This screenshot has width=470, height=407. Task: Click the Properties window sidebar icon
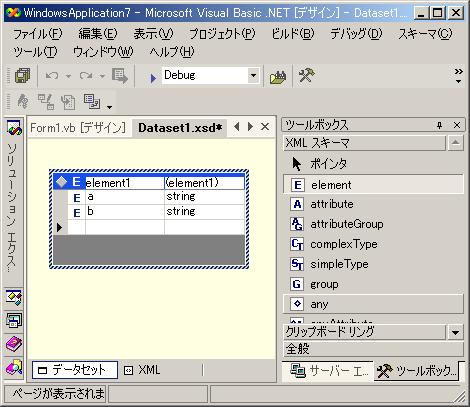point(14,321)
